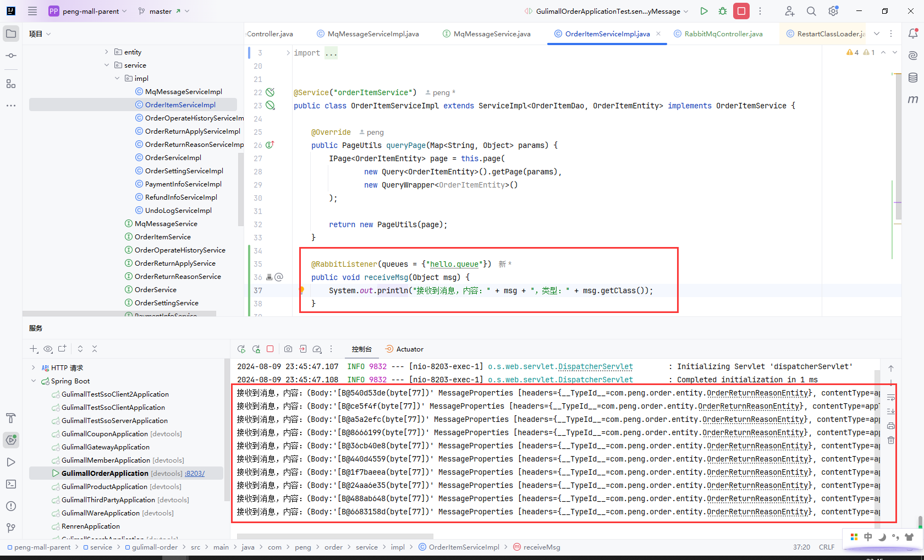Show more tool windows ellipsis
The width and height of the screenshot is (924, 560).
[x=11, y=105]
